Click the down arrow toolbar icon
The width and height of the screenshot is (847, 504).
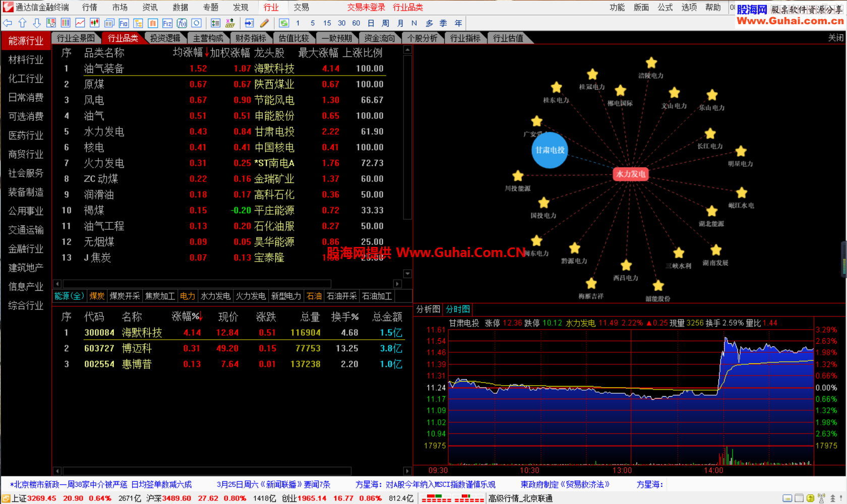tap(37, 23)
